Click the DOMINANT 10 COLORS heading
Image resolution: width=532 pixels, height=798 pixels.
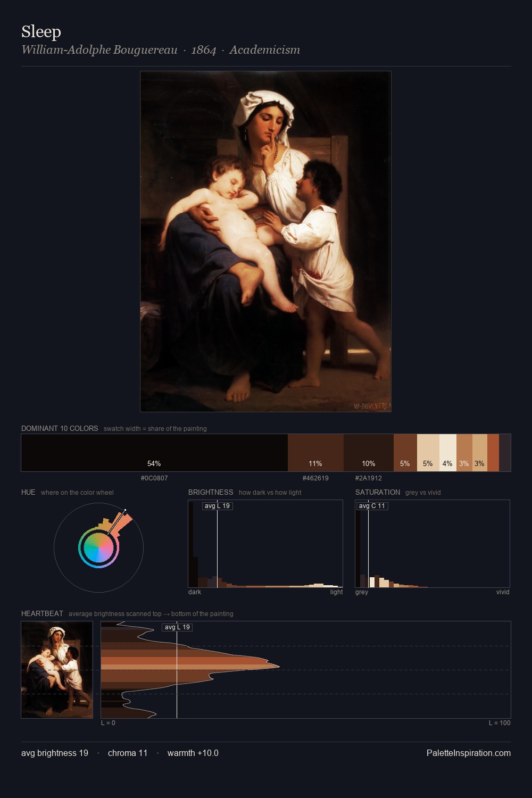tap(60, 428)
